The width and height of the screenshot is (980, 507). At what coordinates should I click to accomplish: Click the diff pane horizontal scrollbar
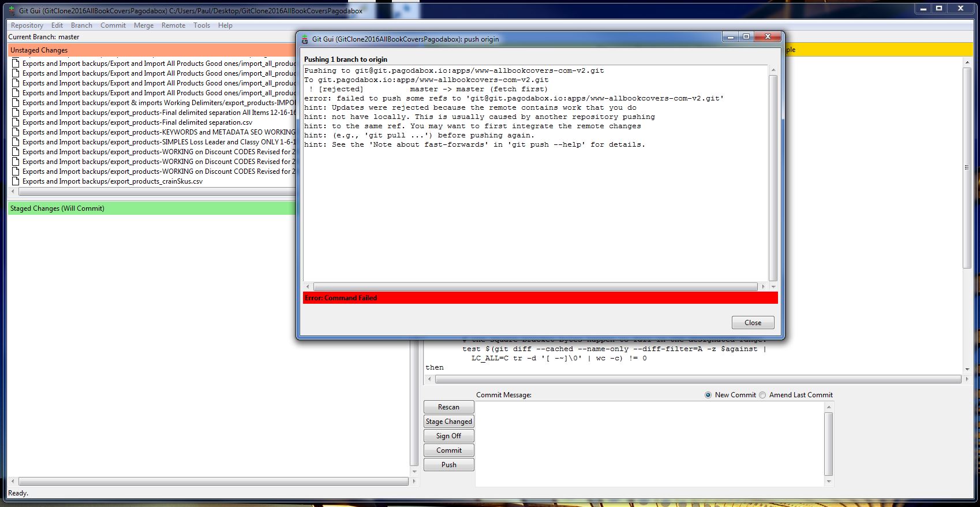point(698,379)
